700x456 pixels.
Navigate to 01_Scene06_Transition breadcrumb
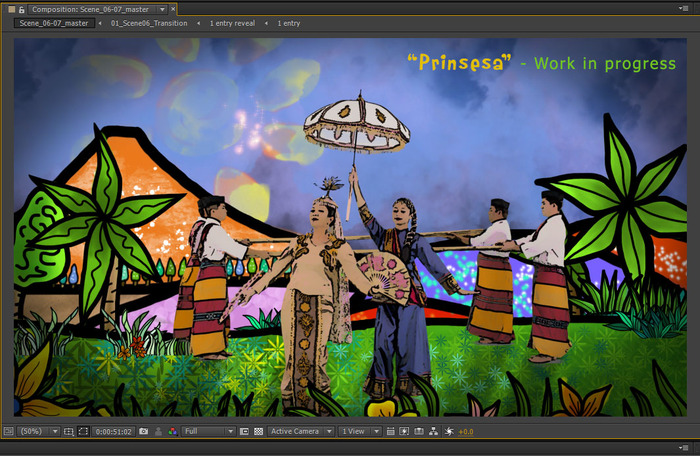[x=149, y=23]
